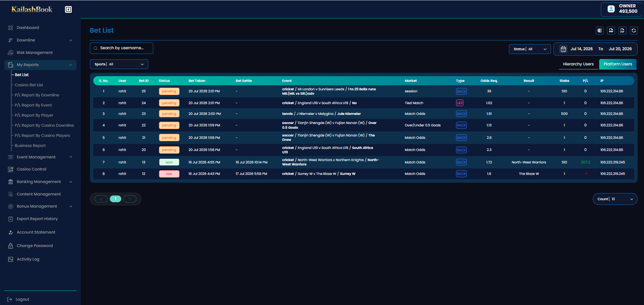Open the Count 10 dropdown
The height and width of the screenshot is (305, 644).
coord(615,199)
